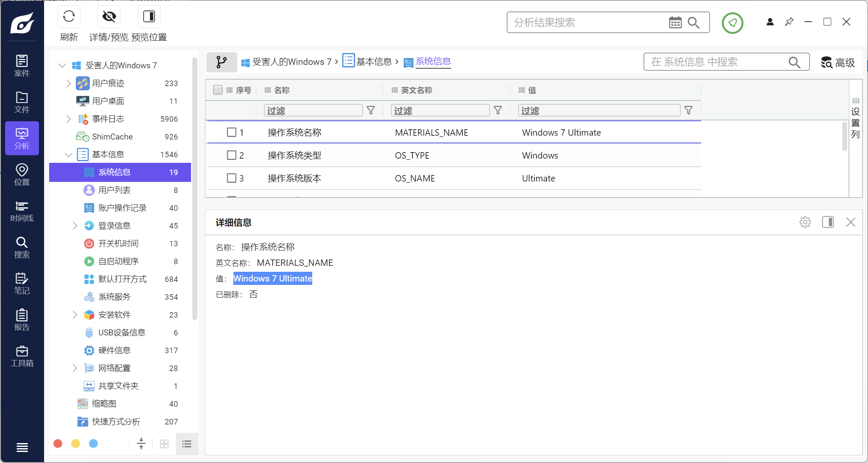Viewport: 868px width, 463px height.
Task: Select the 用户列表 tree item
Action: pos(120,190)
